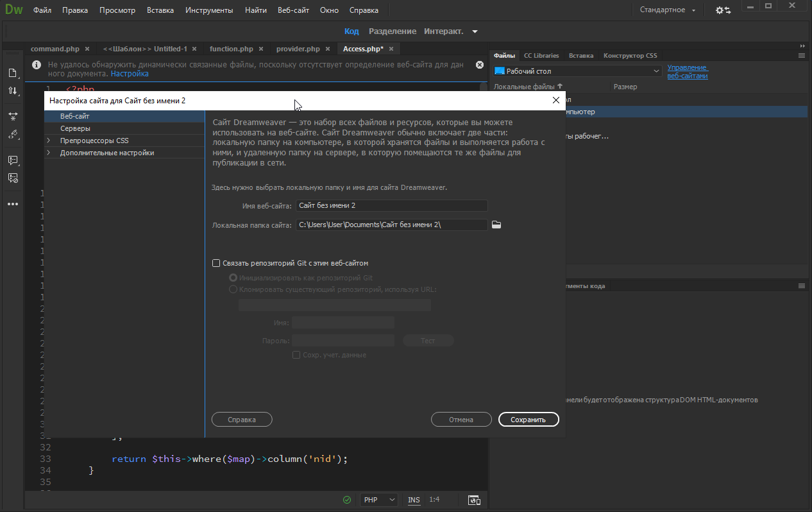
Task: Click the browse folder icon for local site folder
Action: click(496, 225)
